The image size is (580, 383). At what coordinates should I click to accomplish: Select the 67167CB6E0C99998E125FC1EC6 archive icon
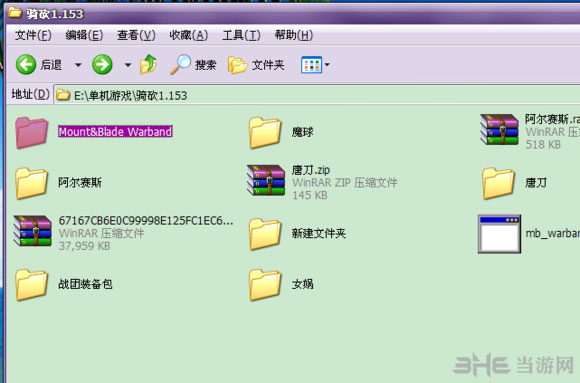32,231
